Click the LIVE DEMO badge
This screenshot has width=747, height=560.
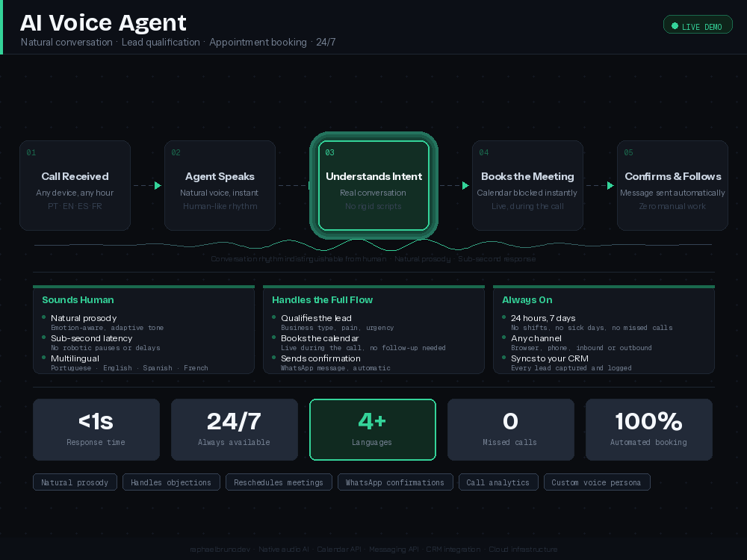point(698,25)
